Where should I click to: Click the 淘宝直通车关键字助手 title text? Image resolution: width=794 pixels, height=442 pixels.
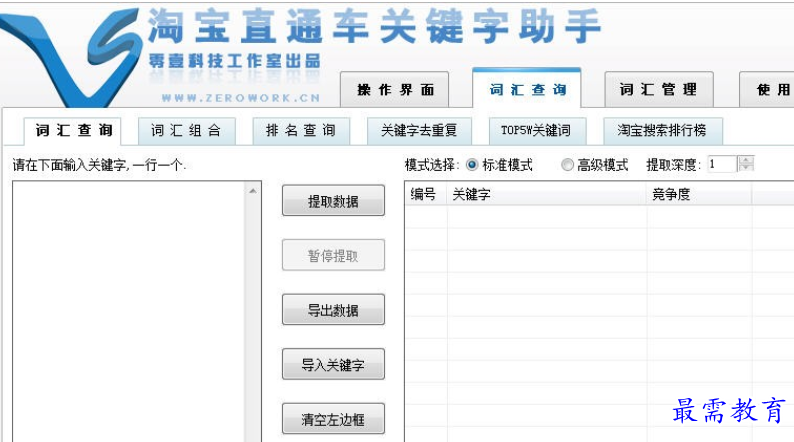tap(375, 26)
